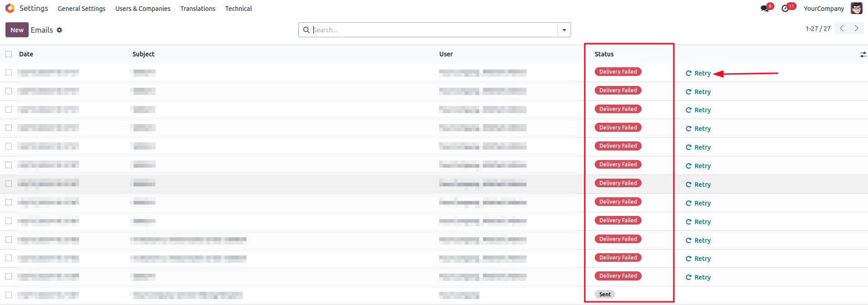The width and height of the screenshot is (868, 305).
Task: Retry the first failed email
Action: coord(698,73)
